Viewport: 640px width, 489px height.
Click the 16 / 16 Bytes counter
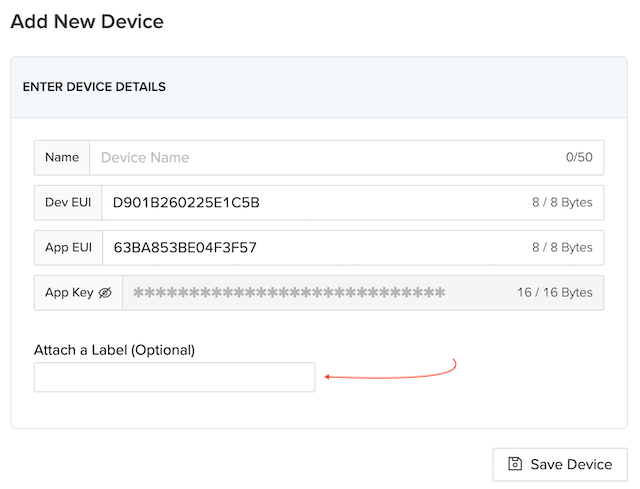pyautogui.click(x=555, y=293)
